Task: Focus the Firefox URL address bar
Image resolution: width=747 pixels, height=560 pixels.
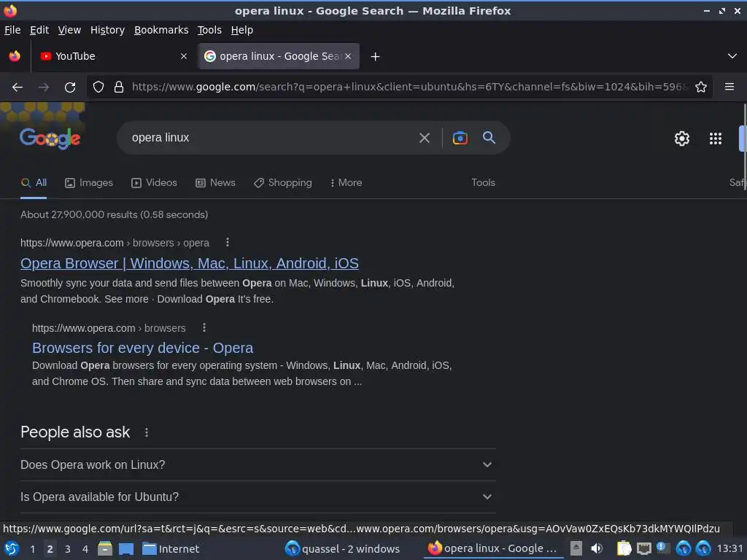Action: (x=410, y=87)
